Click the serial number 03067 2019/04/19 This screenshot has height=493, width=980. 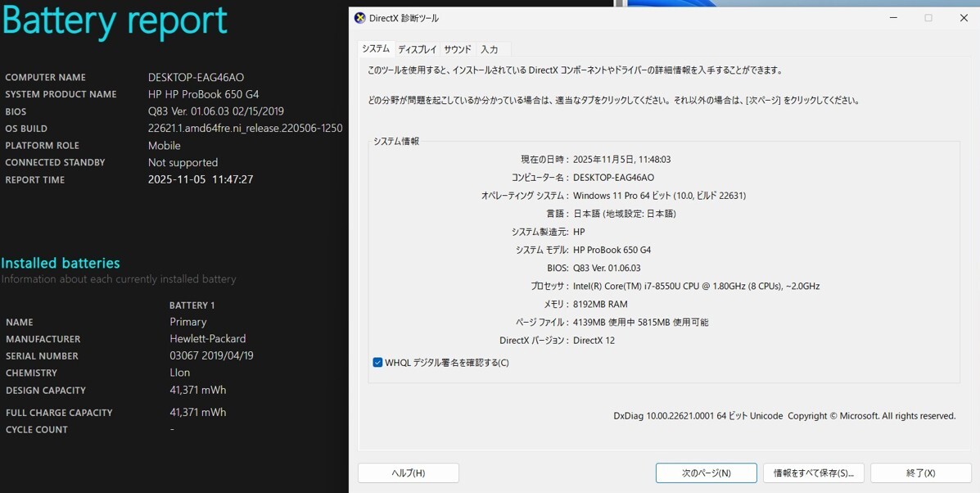(211, 355)
